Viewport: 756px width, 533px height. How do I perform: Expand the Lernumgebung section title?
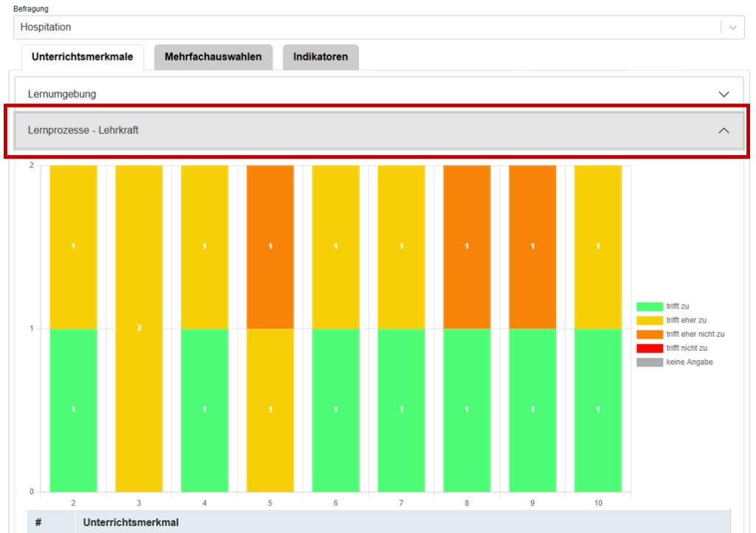coord(62,94)
